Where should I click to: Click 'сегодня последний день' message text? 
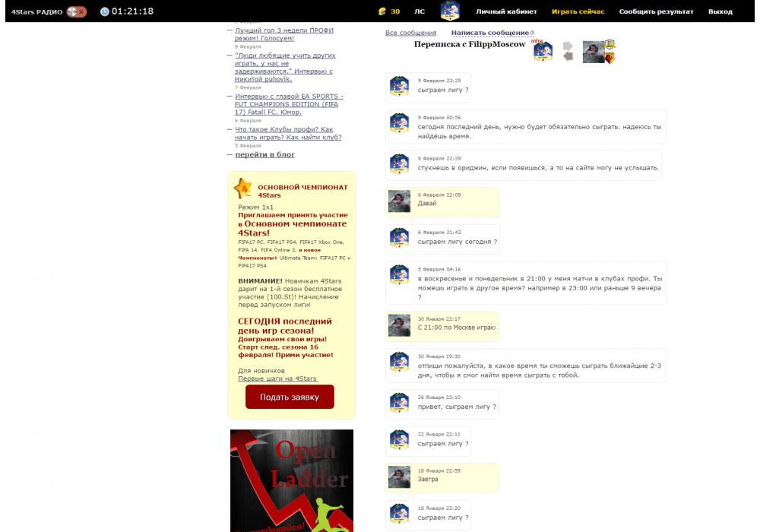tap(540, 131)
